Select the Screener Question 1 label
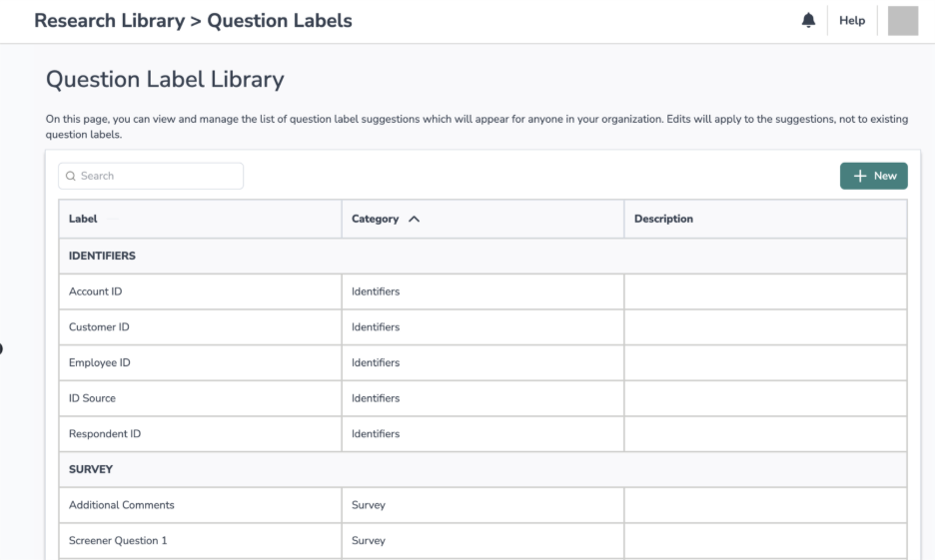Image resolution: width=935 pixels, height=560 pixels. pyautogui.click(x=119, y=541)
